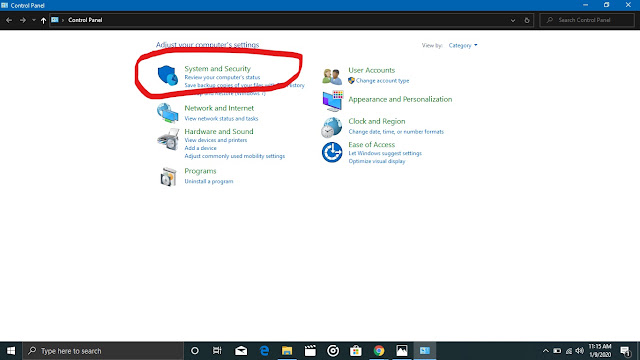Click the Hardware and Sound printer icon

(168, 139)
